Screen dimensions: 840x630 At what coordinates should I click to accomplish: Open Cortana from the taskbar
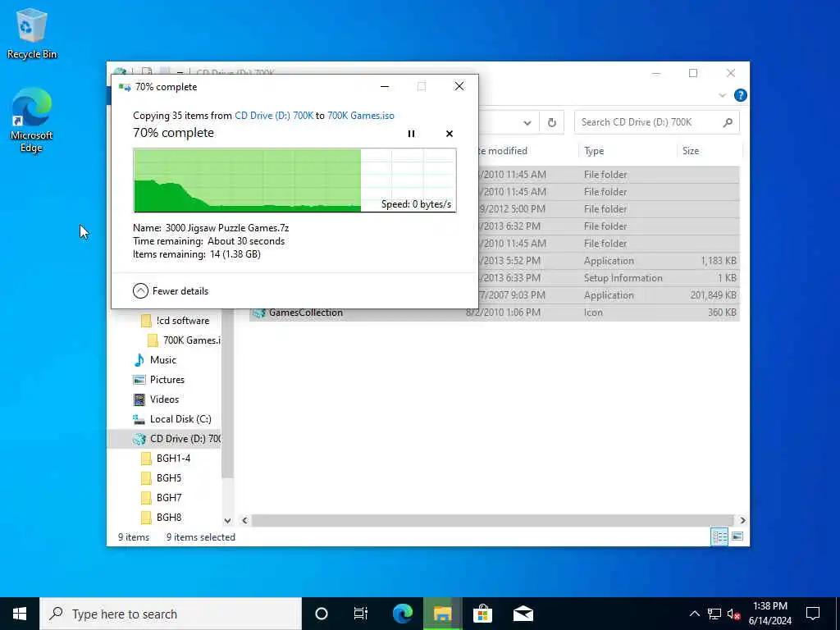coord(322,614)
